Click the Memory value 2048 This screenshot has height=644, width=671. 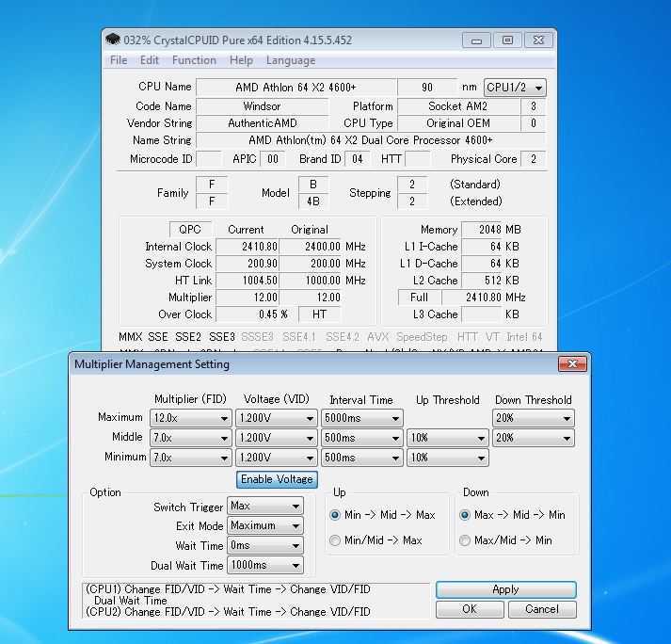(482, 230)
